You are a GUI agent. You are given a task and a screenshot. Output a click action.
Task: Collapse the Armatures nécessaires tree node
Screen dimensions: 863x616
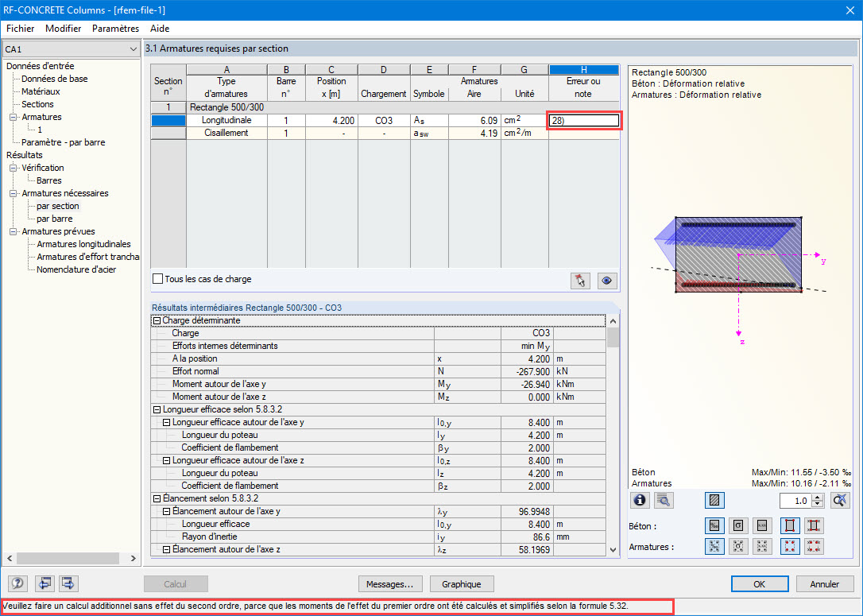14,193
